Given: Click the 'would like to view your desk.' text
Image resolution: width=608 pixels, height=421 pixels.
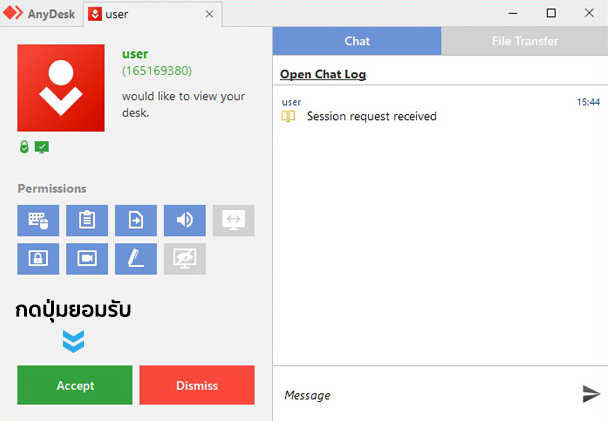Looking at the screenshot, I should (183, 104).
